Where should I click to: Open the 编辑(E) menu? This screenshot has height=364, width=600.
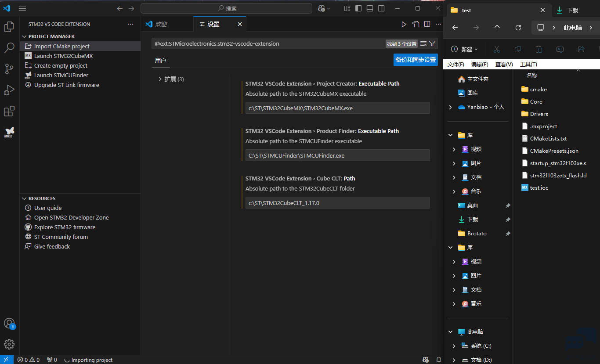click(480, 65)
